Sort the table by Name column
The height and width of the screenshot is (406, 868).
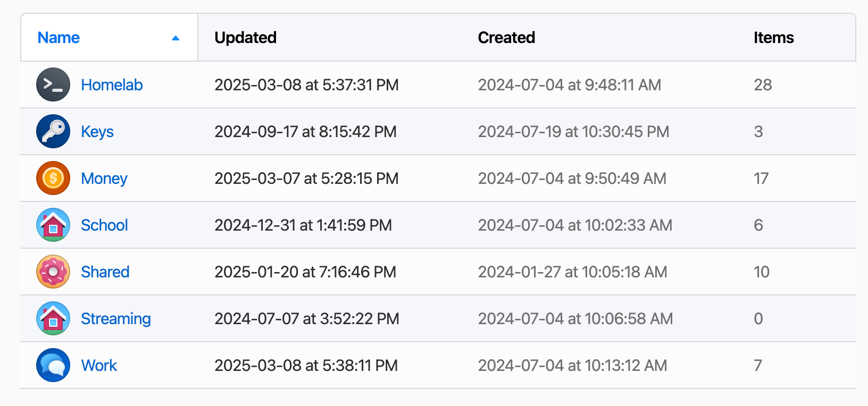(x=59, y=38)
